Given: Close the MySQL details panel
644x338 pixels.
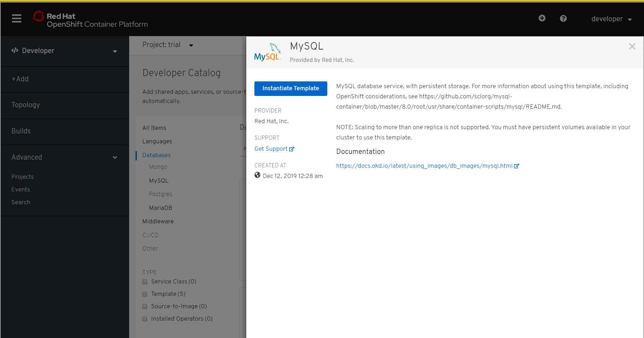Looking at the screenshot, I should point(632,46).
